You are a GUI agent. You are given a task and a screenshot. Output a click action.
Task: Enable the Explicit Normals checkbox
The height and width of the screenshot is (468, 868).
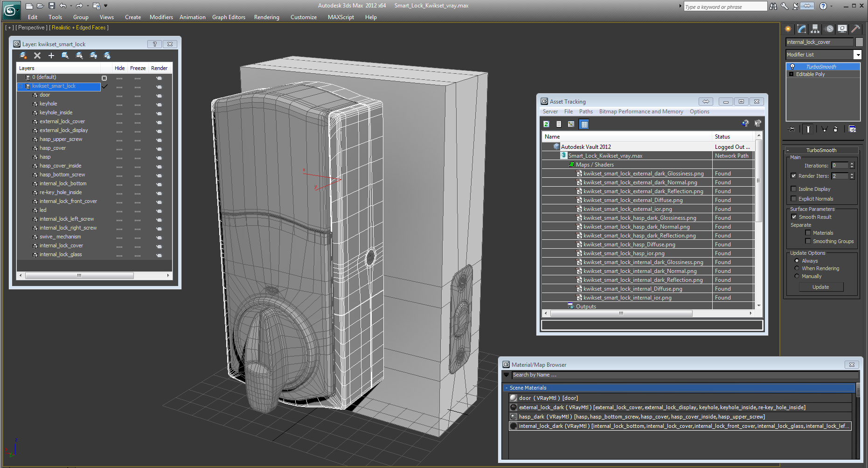[793, 199]
